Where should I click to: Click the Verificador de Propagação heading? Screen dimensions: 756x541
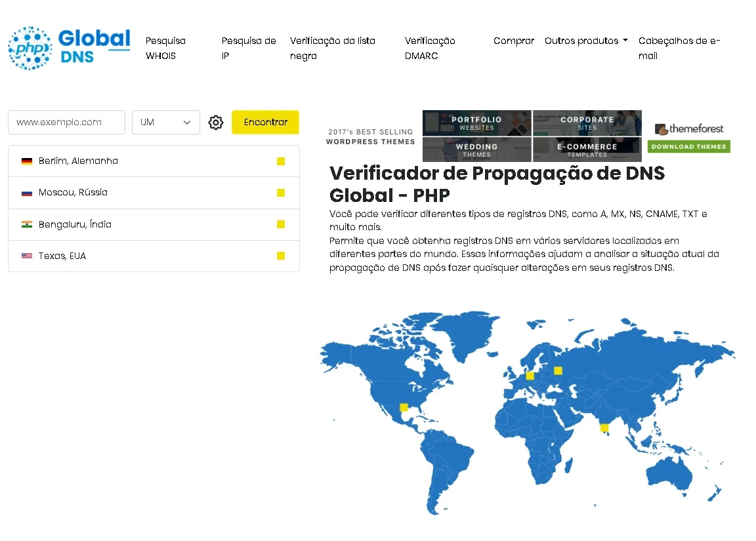click(497, 184)
